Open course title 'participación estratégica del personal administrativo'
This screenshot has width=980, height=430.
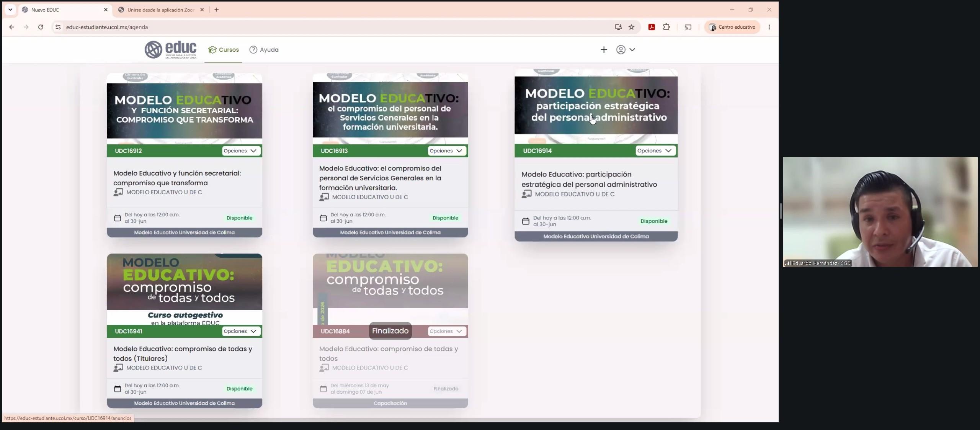click(589, 179)
